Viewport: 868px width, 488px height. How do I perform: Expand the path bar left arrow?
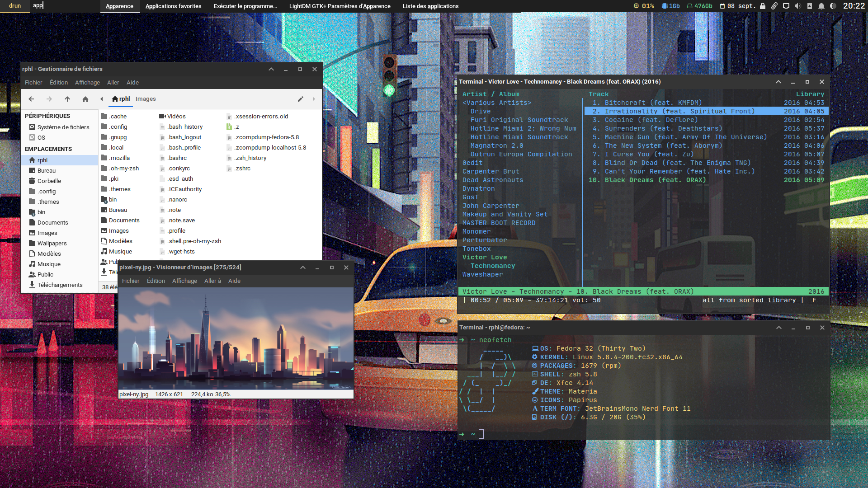(102, 99)
